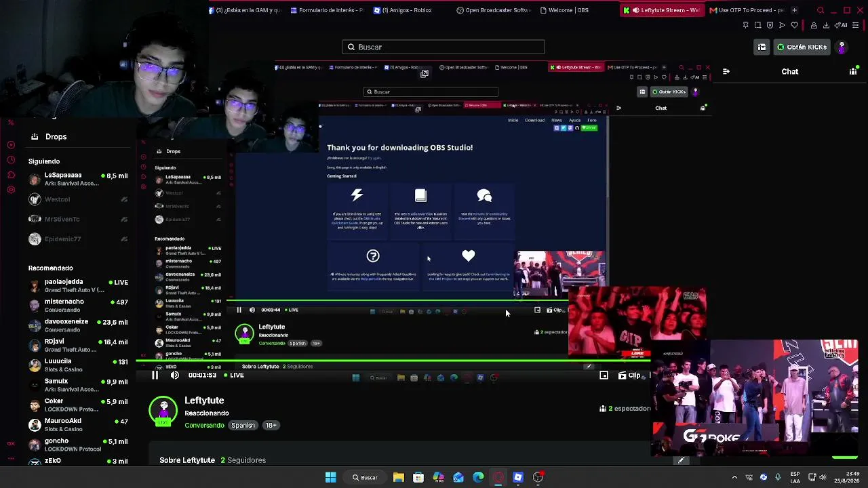868x488 pixels.
Task: Open LaSapaaaaa channel in Siguiendo list
Action: tap(78, 179)
